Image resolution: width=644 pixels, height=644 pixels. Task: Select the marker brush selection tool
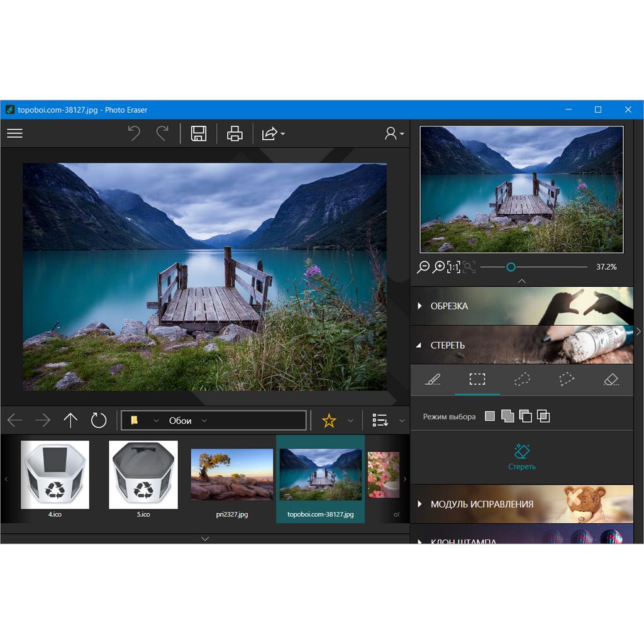(x=433, y=379)
